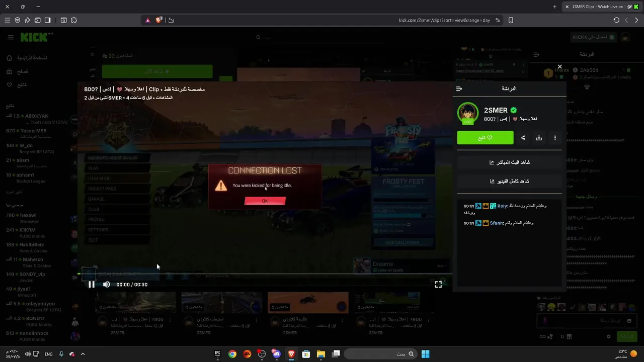The height and width of the screenshot is (362, 644).
Task: Open Google Chrome from taskbar
Action: [x=232, y=354]
